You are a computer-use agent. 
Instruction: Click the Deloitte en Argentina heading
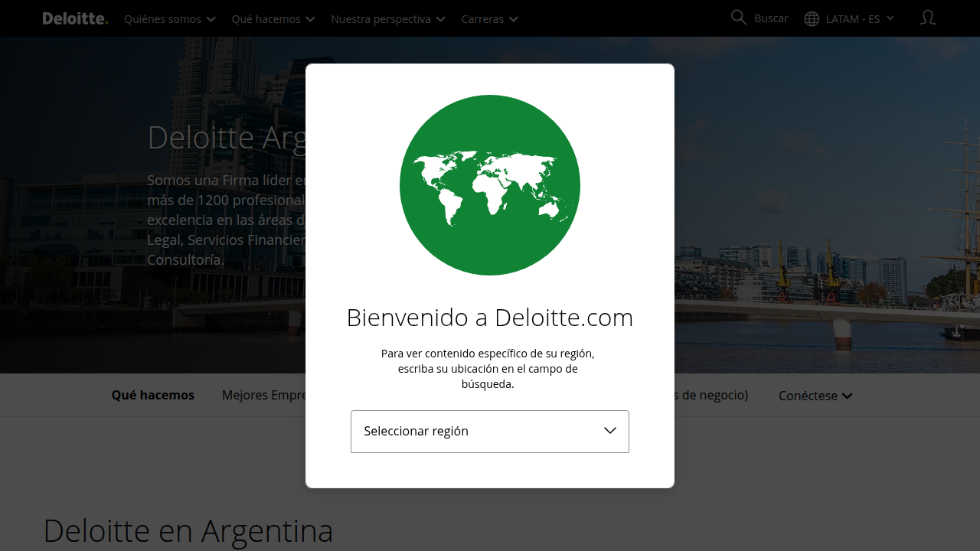(188, 531)
